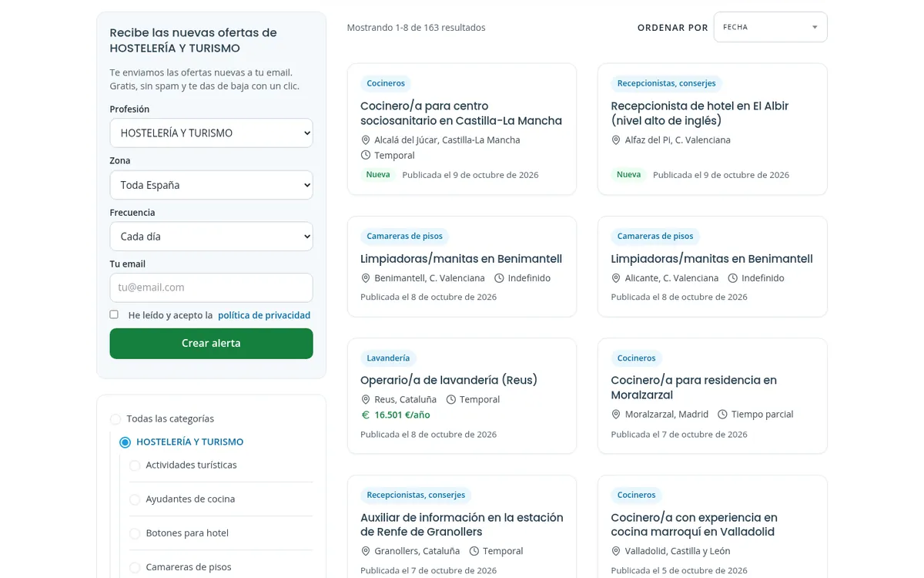
Task: Click Cocineros tag on Moralzarzal card
Action: point(636,358)
